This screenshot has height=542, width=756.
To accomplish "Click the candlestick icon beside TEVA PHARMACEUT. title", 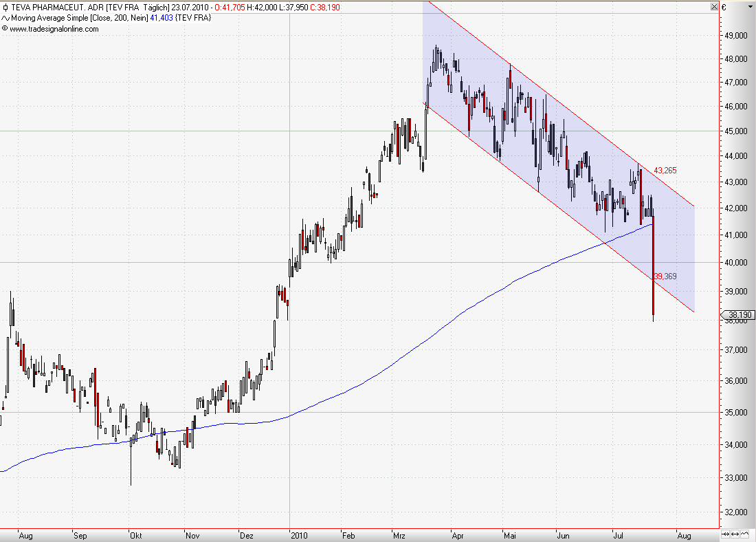I will coord(5,8).
